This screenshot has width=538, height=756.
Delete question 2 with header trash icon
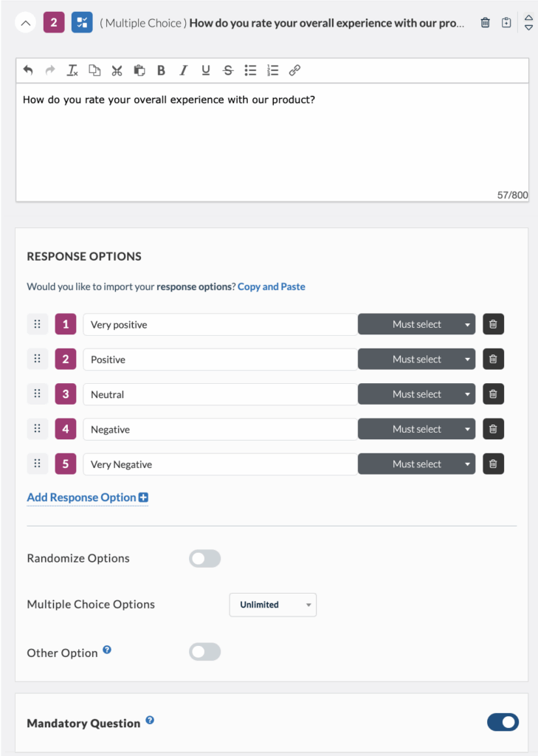[x=485, y=23]
